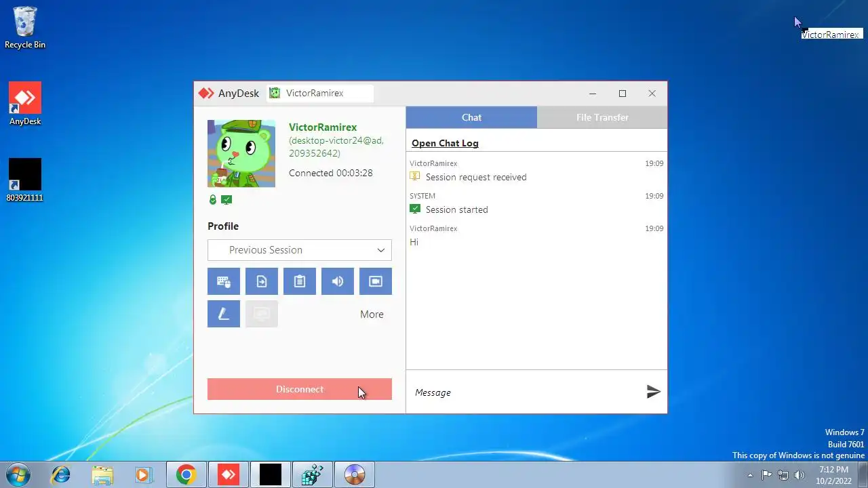
Task: Select the 803921111 desktop shortcut
Action: [25, 180]
